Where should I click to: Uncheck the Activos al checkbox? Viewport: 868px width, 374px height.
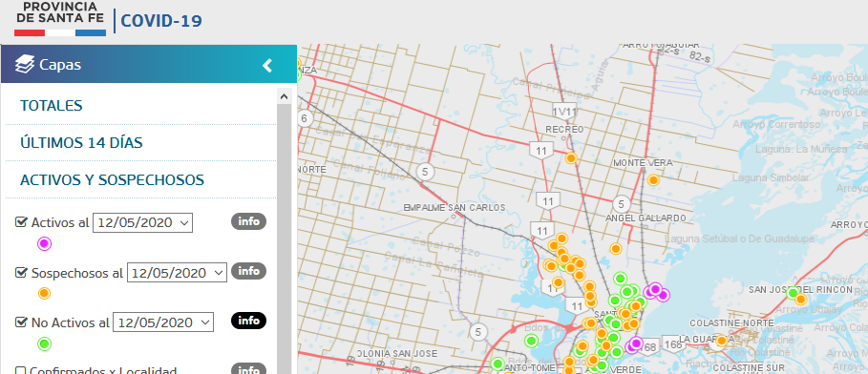click(x=21, y=222)
